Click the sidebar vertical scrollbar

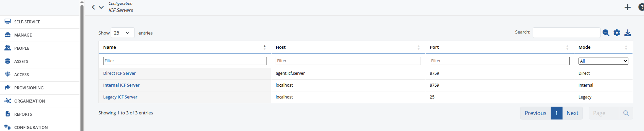pos(82,68)
